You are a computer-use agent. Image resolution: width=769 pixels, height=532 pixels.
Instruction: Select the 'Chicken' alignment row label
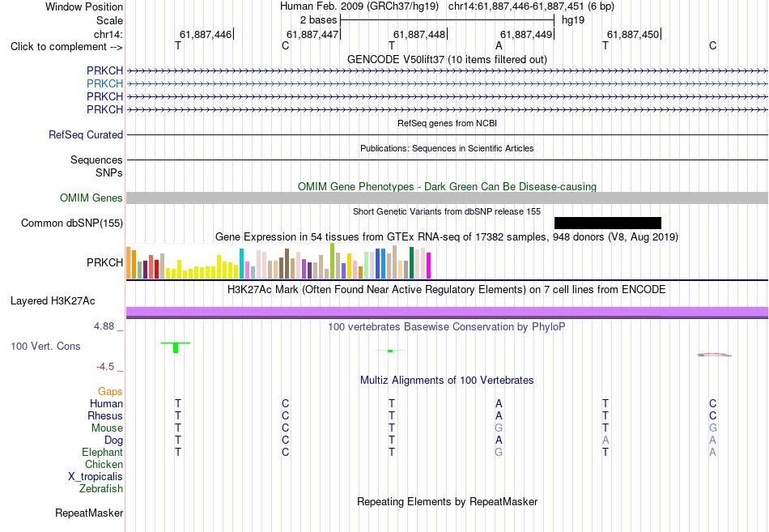tap(104, 464)
